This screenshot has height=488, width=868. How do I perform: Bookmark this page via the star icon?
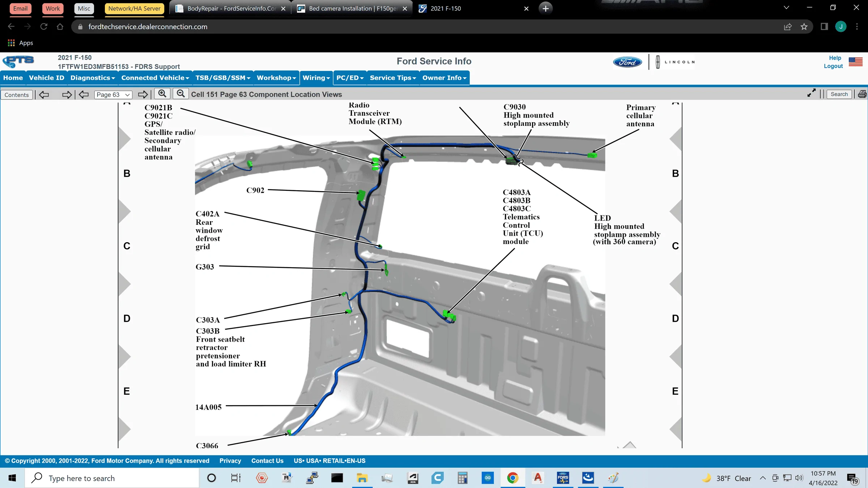click(804, 26)
